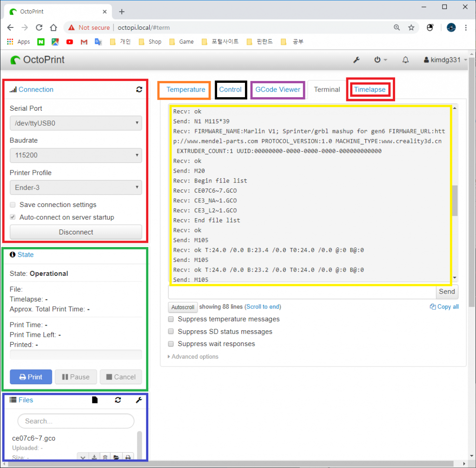This screenshot has width=476, height=468.
Task: Click the browser home icon
Action: [x=53, y=27]
